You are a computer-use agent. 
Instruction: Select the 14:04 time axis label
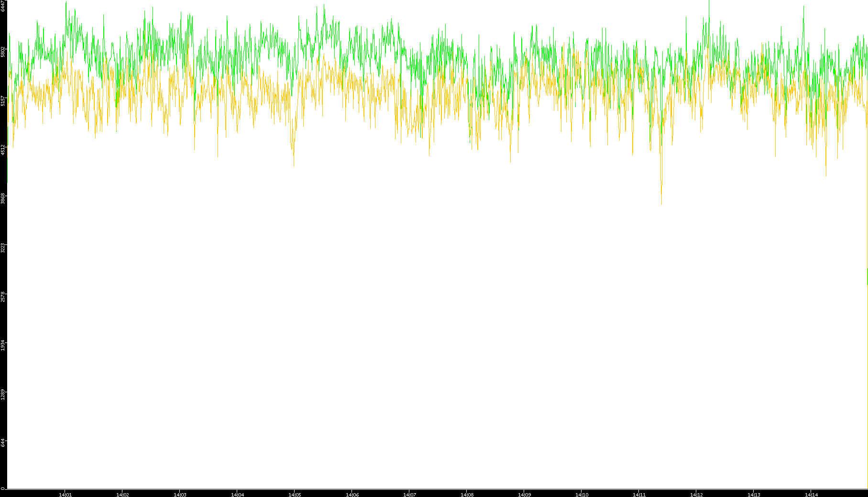[237, 495]
